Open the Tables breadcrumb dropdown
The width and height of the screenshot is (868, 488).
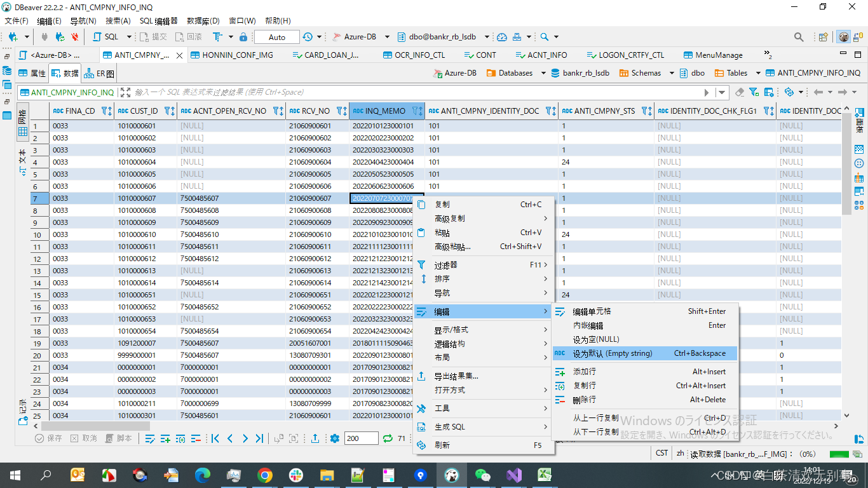coord(758,73)
